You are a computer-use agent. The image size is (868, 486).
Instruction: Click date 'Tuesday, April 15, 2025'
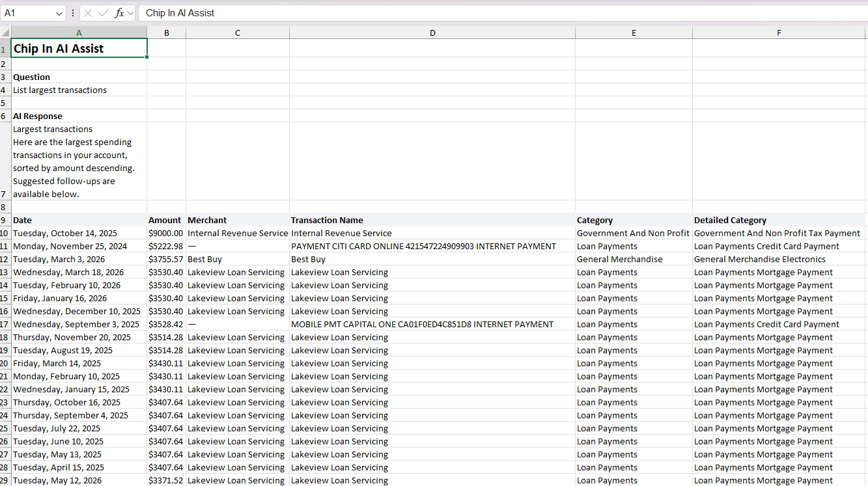coord(79,467)
